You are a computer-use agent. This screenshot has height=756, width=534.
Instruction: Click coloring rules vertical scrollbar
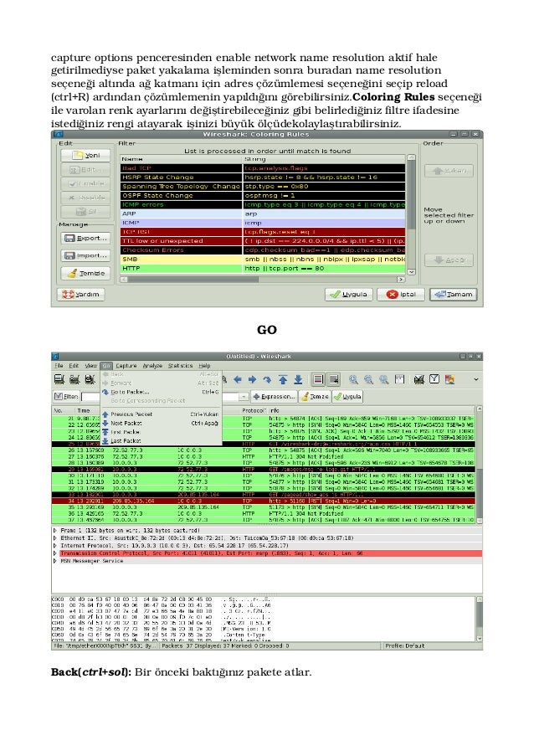coord(411,214)
